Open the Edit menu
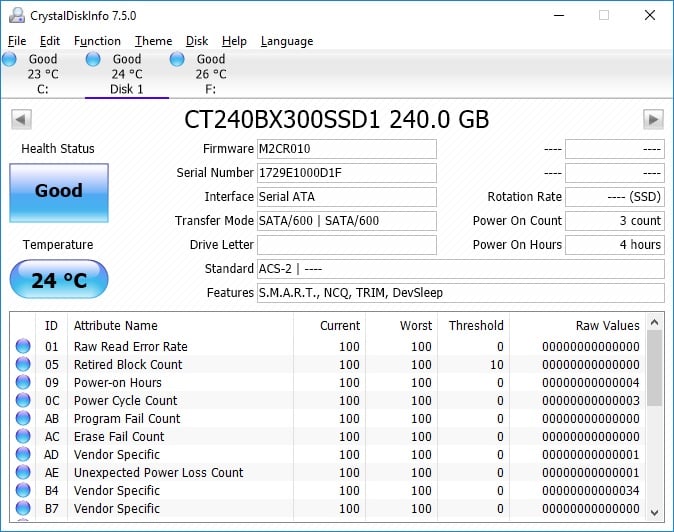 [x=50, y=41]
